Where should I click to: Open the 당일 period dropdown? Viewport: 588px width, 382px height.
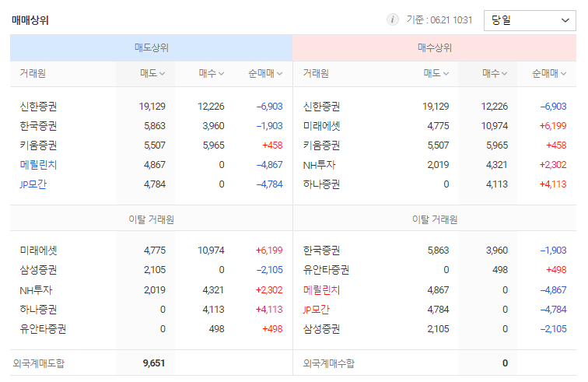530,20
